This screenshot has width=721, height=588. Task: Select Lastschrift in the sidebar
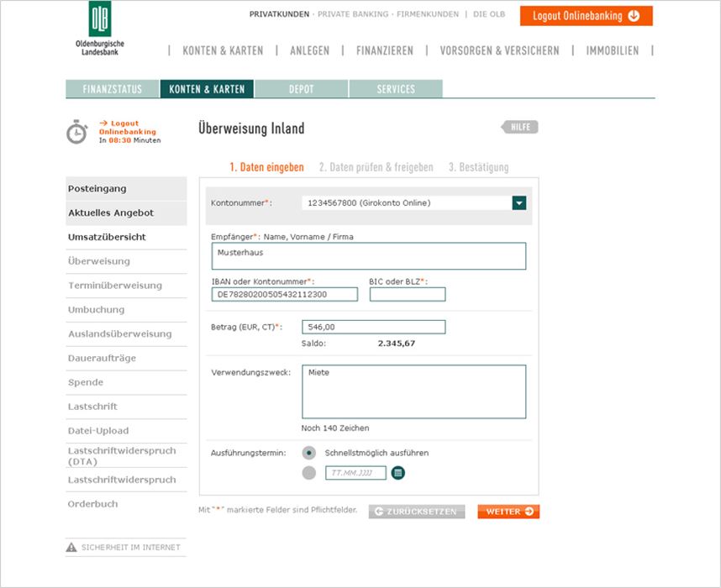(126, 407)
